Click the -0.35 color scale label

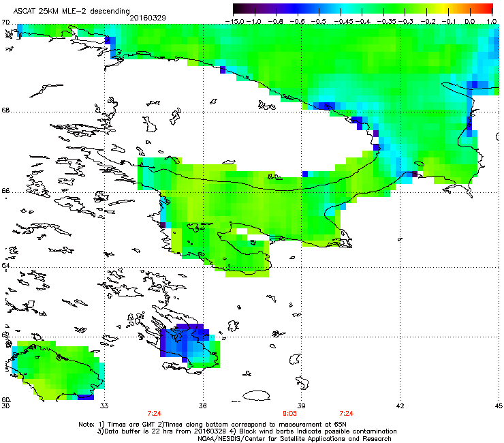tap(387, 22)
